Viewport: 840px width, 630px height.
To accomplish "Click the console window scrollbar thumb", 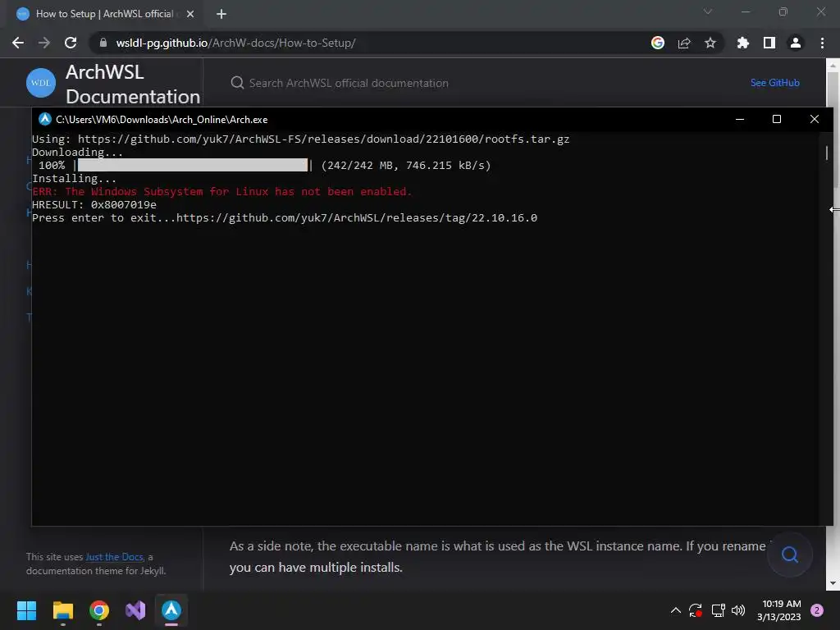I will pos(826,153).
